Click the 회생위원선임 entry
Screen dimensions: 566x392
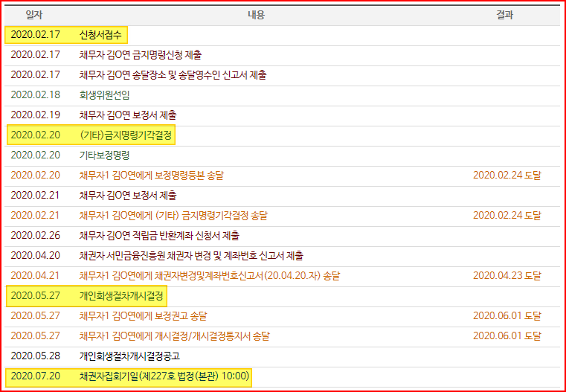(x=104, y=95)
